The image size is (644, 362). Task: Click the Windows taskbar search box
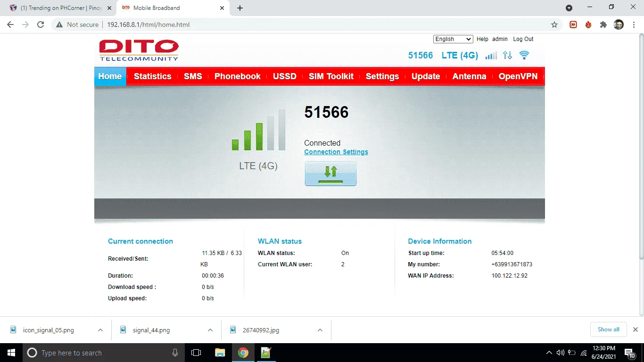pos(103,353)
